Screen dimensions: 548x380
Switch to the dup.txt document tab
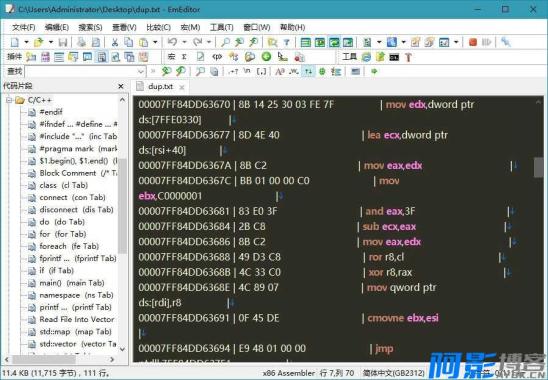[x=160, y=86]
